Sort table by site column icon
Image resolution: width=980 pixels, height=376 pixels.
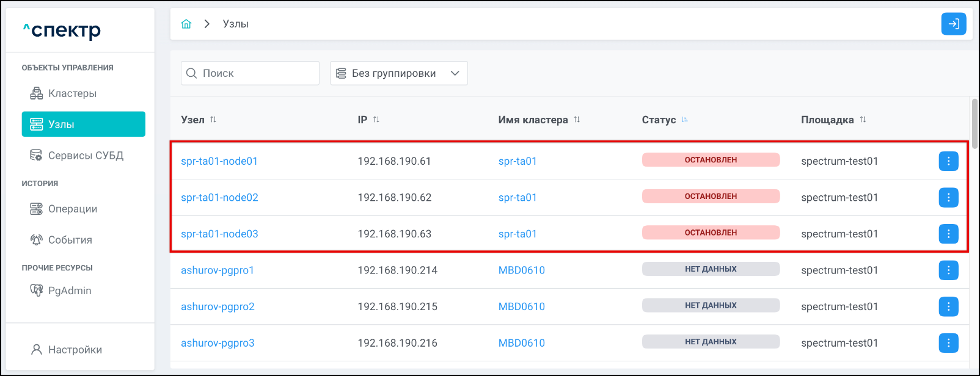863,120
